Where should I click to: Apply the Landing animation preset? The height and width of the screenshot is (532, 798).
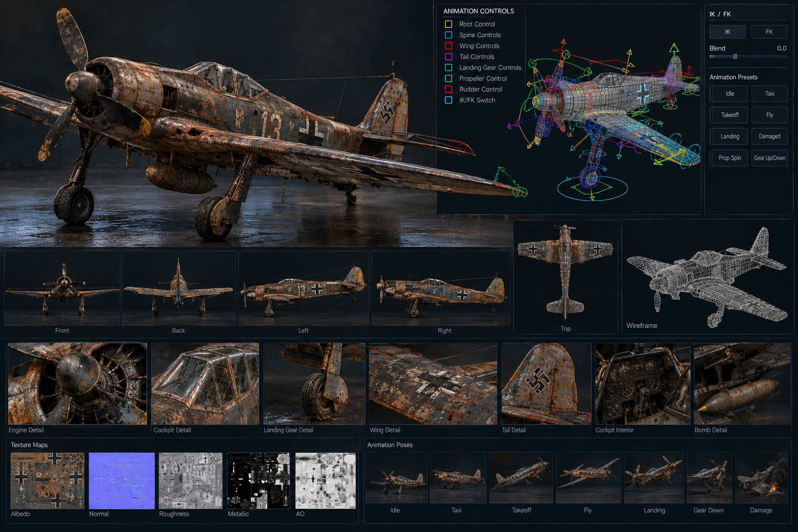pyautogui.click(x=728, y=136)
